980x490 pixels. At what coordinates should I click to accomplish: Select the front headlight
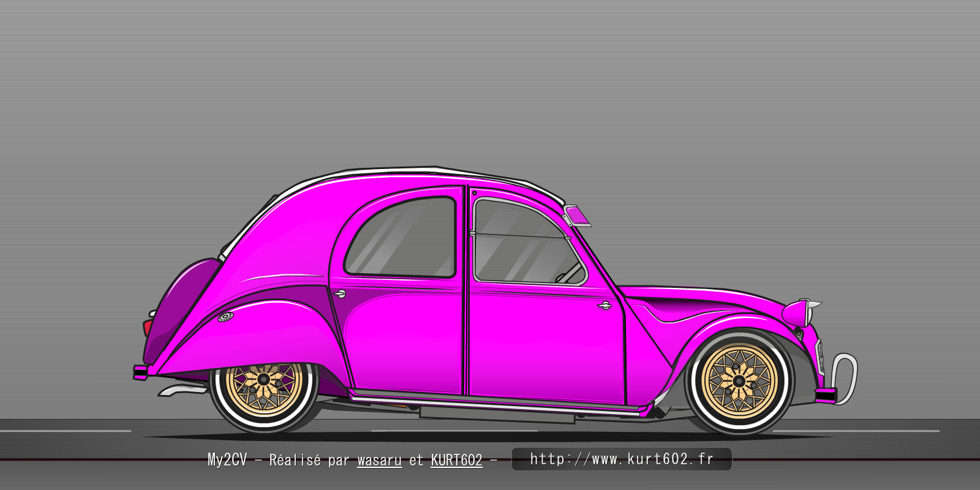[801, 312]
